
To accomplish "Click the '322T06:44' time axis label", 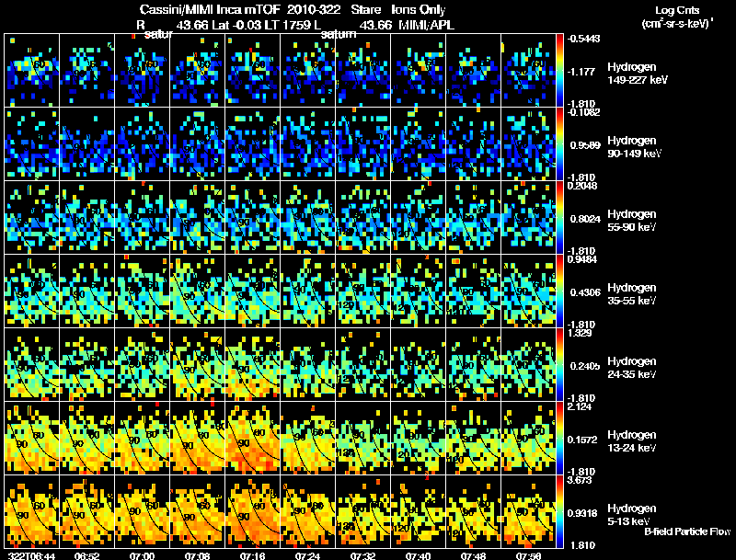I will click(x=31, y=555).
